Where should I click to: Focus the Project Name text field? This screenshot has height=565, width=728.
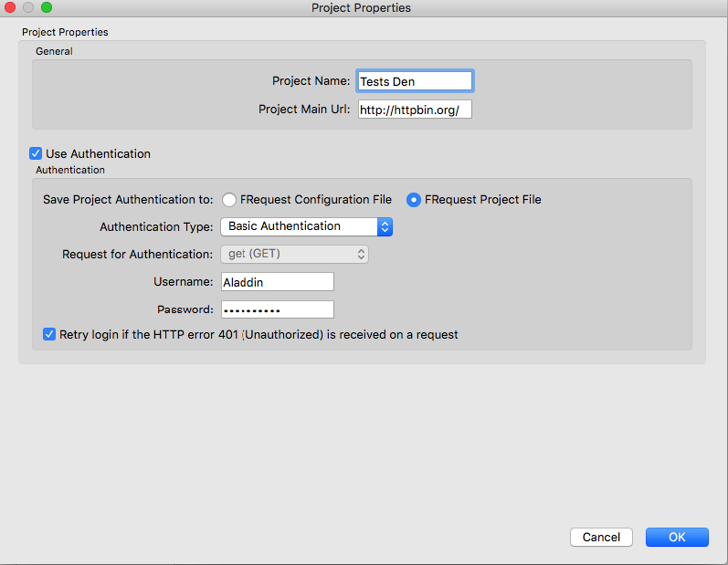[x=415, y=81]
